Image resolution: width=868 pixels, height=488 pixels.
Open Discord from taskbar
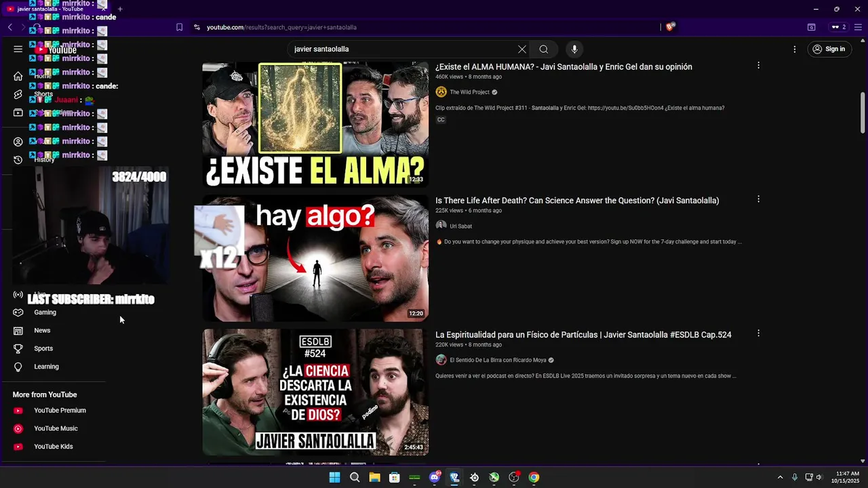tap(435, 477)
